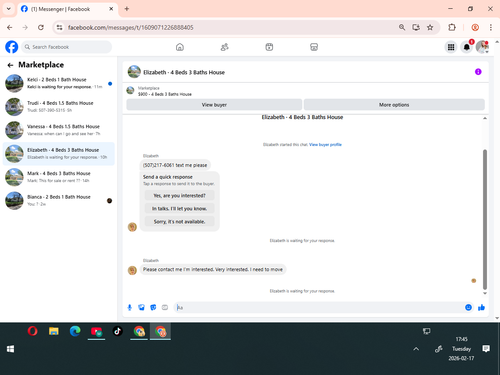The height and width of the screenshot is (375, 500).
Task: Choose a GIF icon in composer
Action: pyautogui.click(x=165, y=307)
